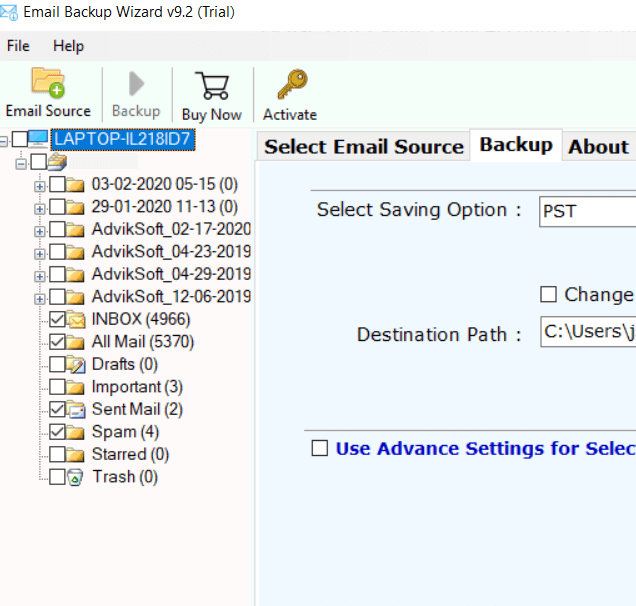Image resolution: width=636 pixels, height=606 pixels.
Task: Click the INBOX envelope folder icon
Action: tap(76, 319)
